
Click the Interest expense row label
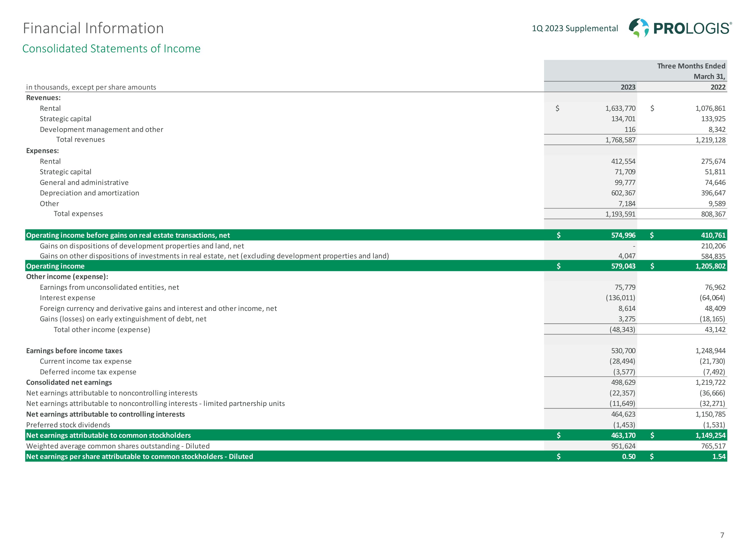tap(67, 298)
